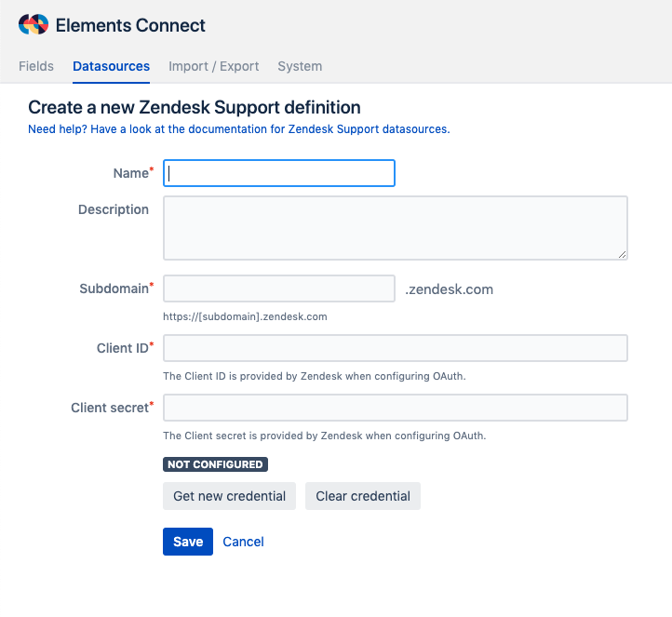Switch to the Fields tab

pyautogui.click(x=36, y=66)
